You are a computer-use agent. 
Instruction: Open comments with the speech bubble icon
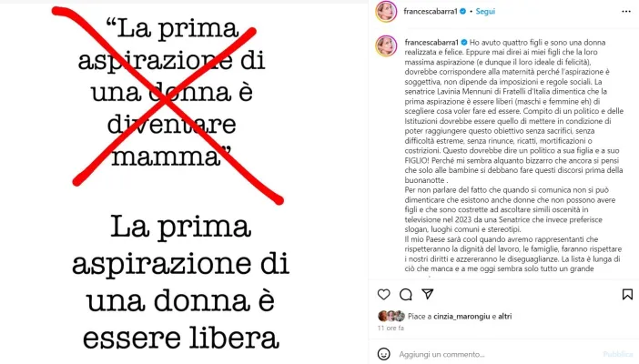405,294
